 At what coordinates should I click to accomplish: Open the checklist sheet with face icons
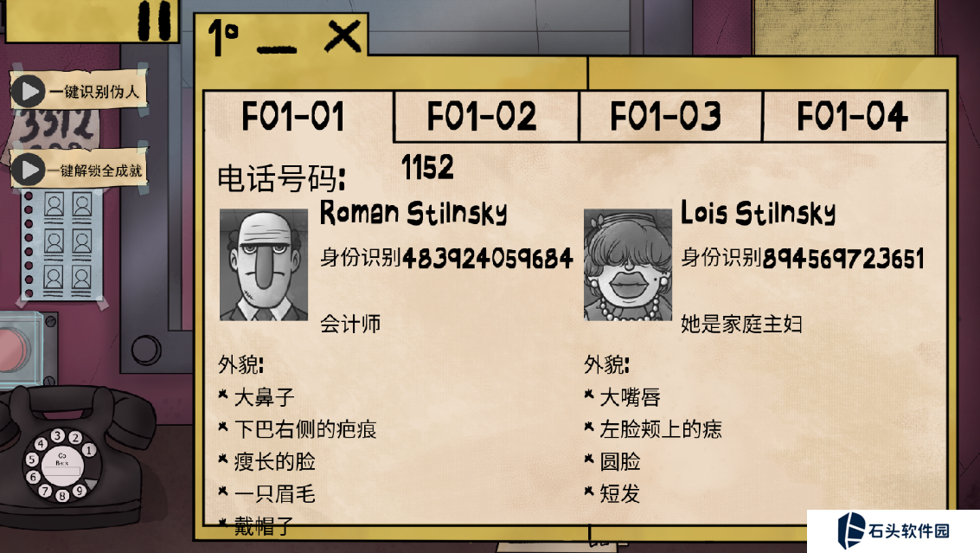62,245
